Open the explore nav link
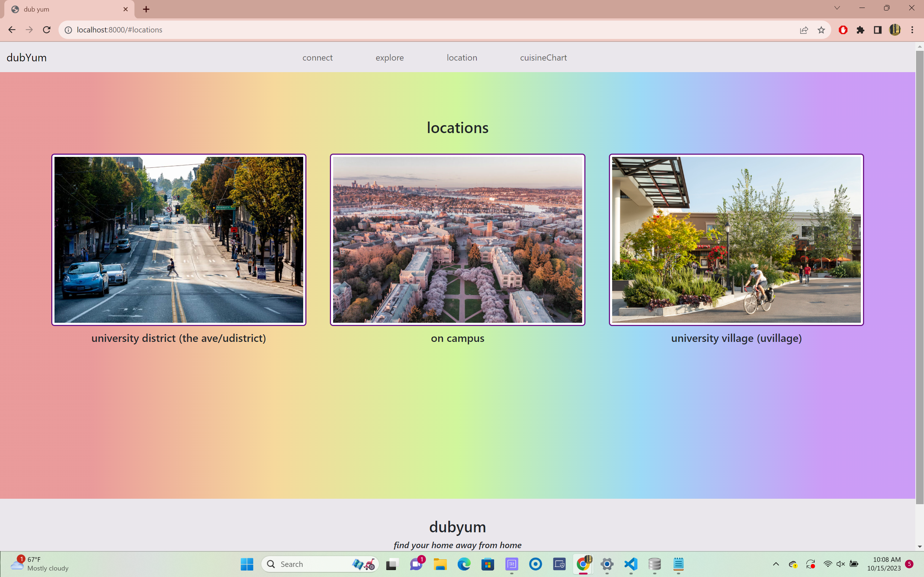 coord(389,58)
